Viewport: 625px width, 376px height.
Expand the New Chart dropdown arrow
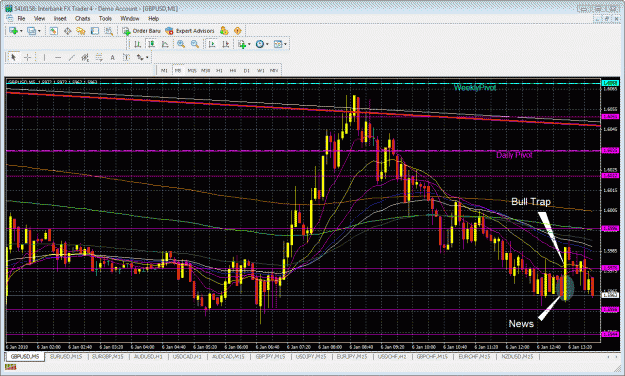[21, 31]
